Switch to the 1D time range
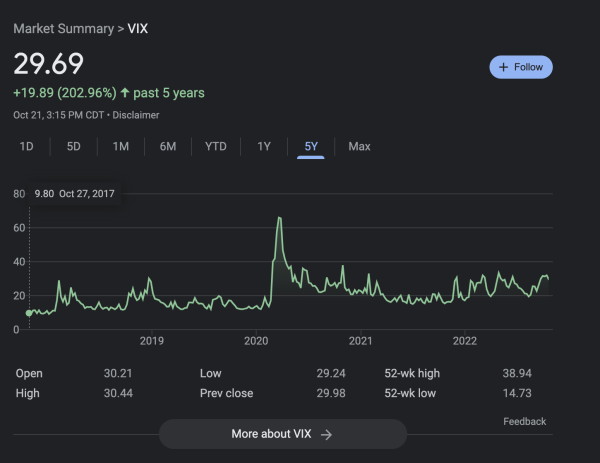 click(x=27, y=147)
